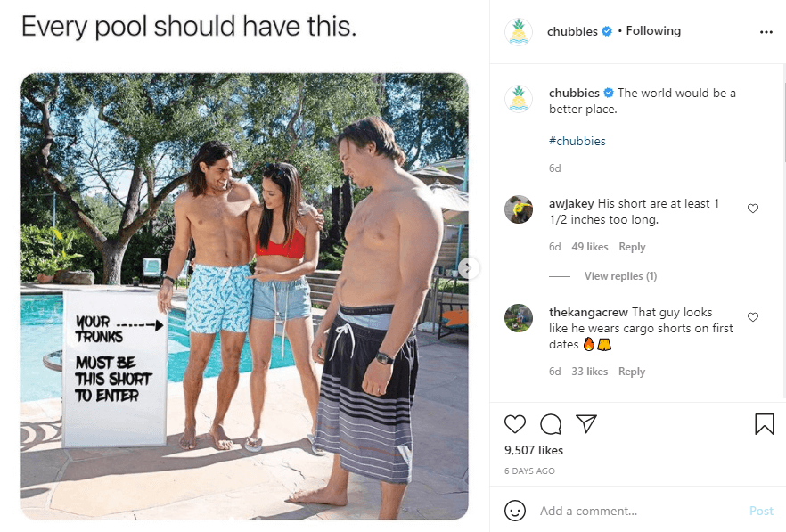Expand View replies (1) under awjakey
Viewport: 786px width, 532px height.
pyautogui.click(x=620, y=275)
